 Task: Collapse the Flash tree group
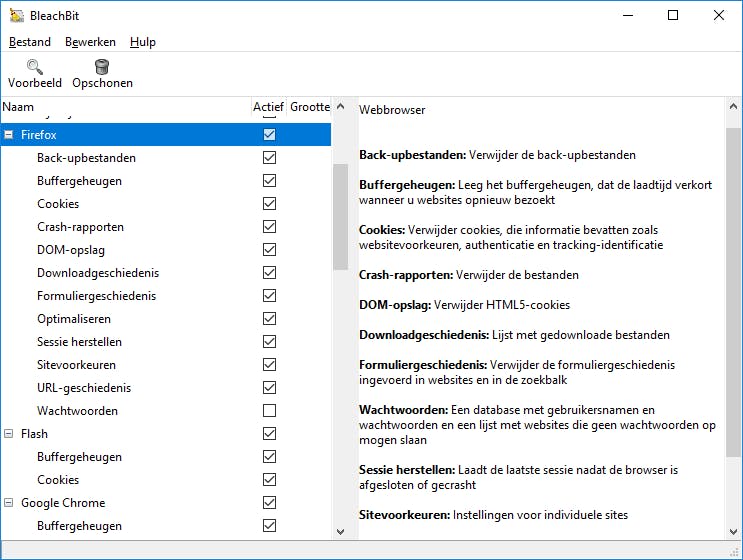pos(9,434)
